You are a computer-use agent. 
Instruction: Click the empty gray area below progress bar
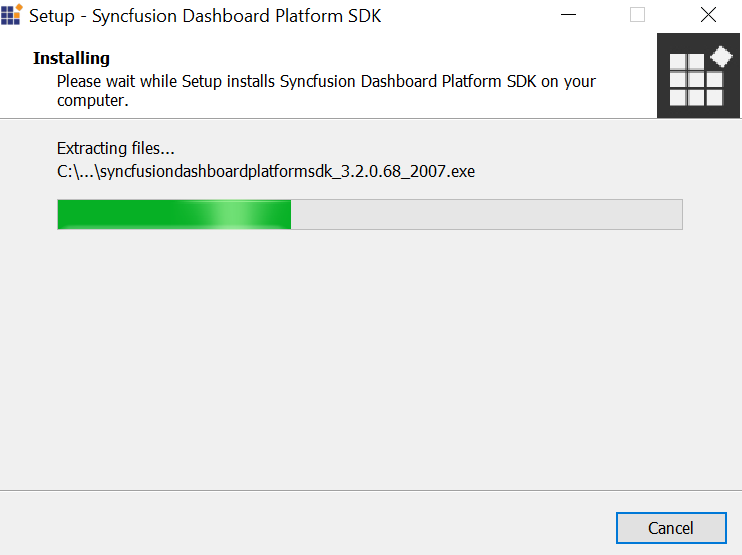coord(370,360)
